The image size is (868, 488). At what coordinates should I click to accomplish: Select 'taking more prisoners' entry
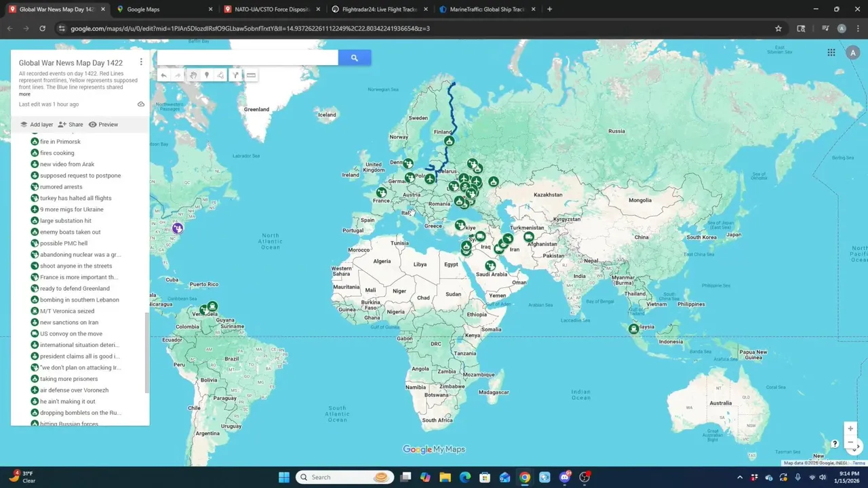[x=68, y=379]
